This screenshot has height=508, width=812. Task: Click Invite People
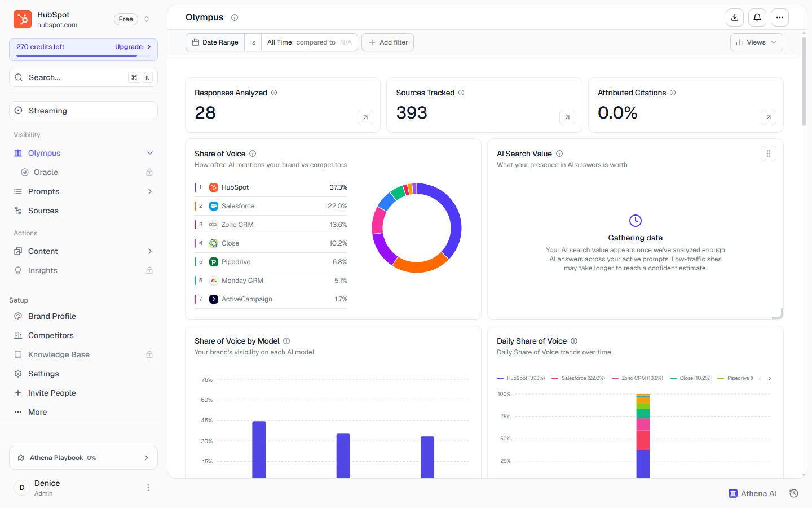83,393
